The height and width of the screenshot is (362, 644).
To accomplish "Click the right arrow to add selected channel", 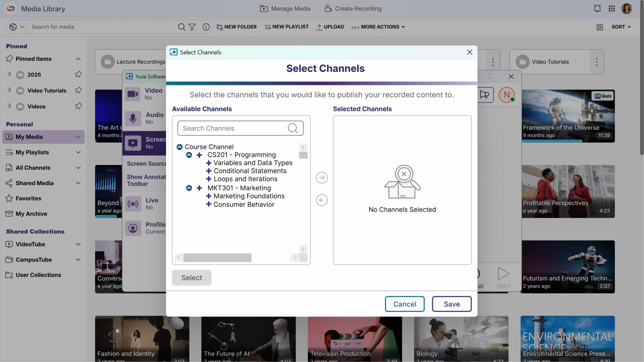I will tap(321, 178).
